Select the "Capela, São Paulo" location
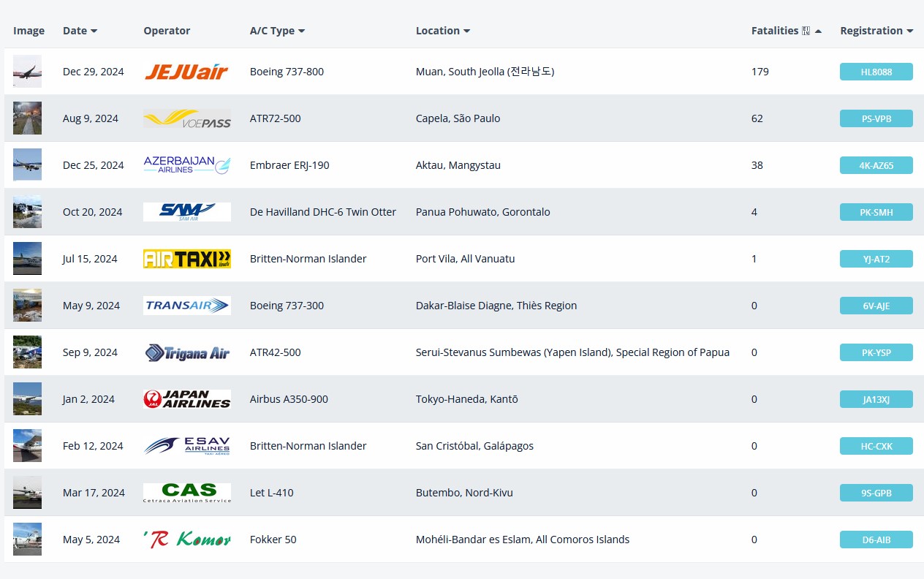The height and width of the screenshot is (579, 924). tap(458, 118)
